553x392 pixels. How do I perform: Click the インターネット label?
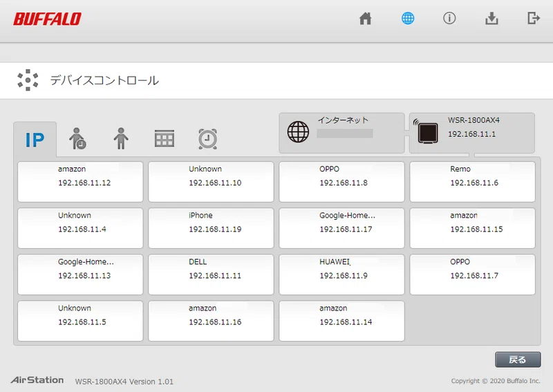343,120
